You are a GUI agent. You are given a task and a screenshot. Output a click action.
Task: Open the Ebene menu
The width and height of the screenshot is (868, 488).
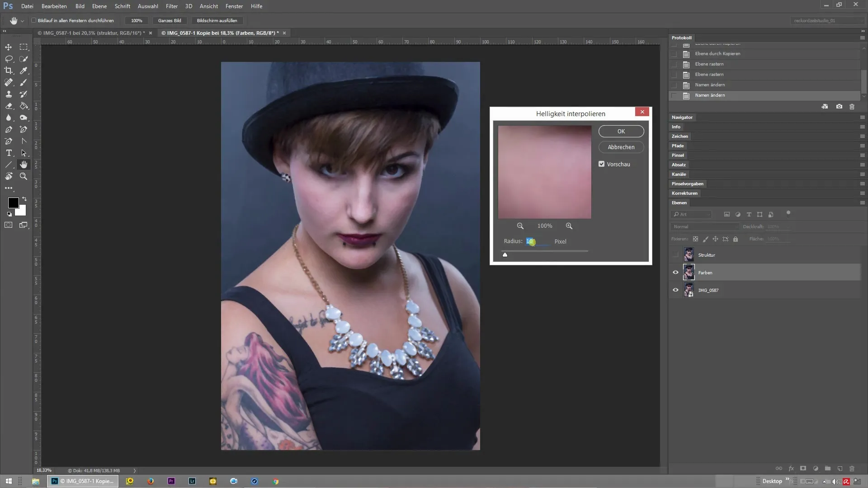click(99, 6)
